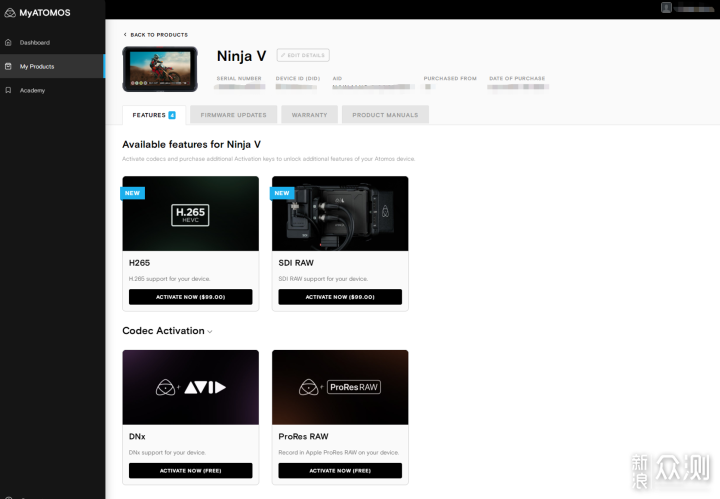This screenshot has width=720, height=499.
Task: Click the Device ID (DID) label
Action: tap(298, 78)
